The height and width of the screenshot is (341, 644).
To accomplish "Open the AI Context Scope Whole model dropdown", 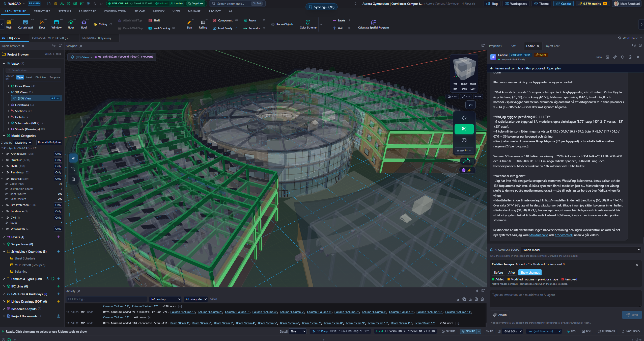I will [581, 250].
